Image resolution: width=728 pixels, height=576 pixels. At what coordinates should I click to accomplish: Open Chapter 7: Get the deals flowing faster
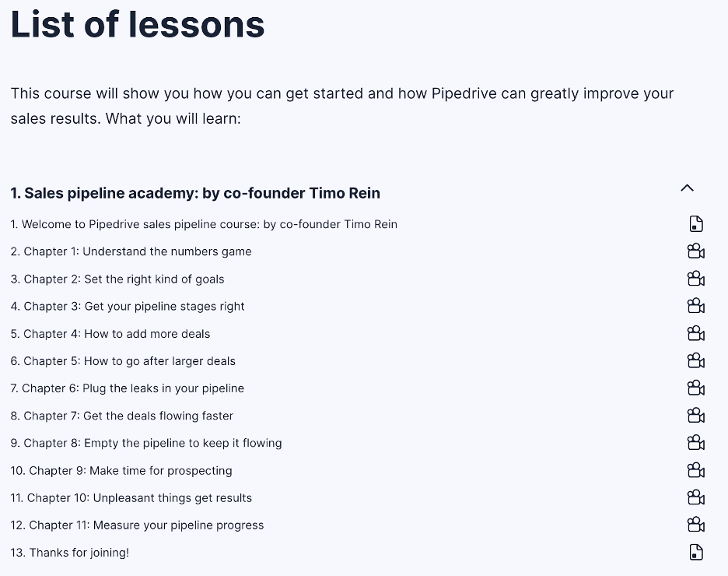(x=121, y=416)
